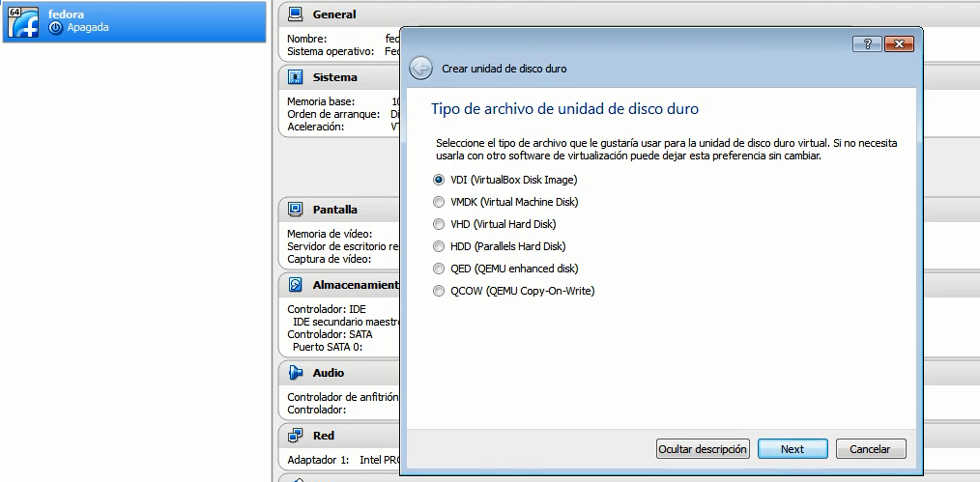Screen dimensions: 980x482
Task: Click the 'Controlador de anfitrión' label
Action: (342, 397)
